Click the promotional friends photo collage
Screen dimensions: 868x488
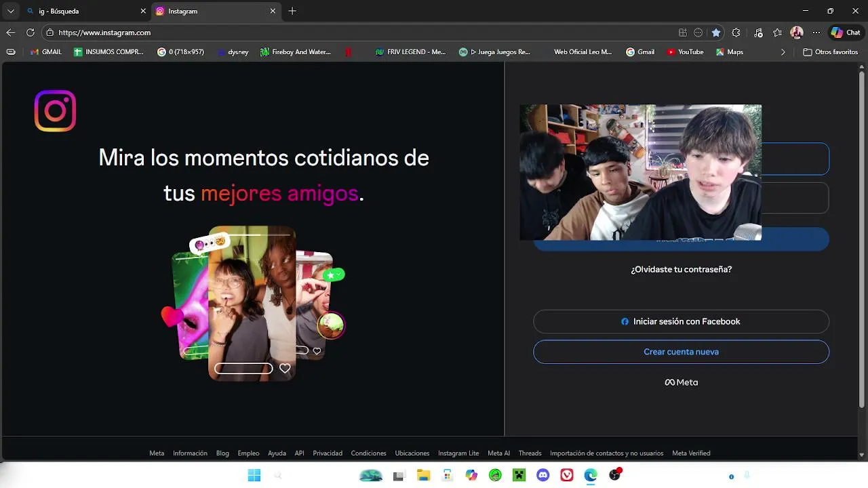coord(253,303)
